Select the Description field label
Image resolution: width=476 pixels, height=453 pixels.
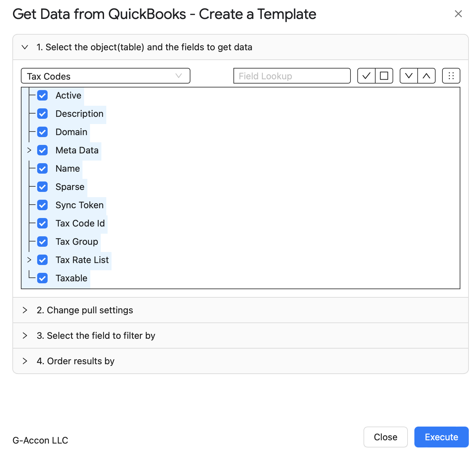coord(80,114)
